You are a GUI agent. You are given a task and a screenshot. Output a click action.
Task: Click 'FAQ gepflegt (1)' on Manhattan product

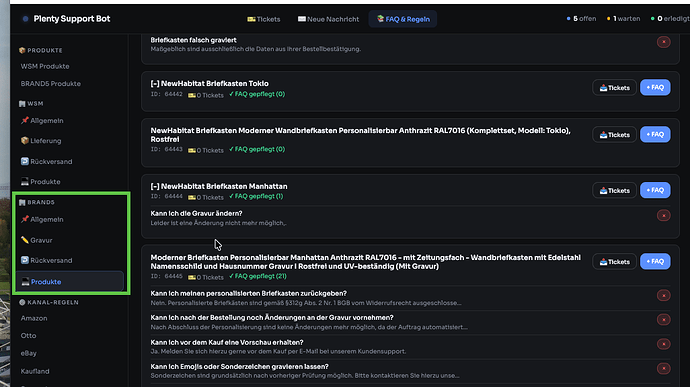tap(256, 196)
